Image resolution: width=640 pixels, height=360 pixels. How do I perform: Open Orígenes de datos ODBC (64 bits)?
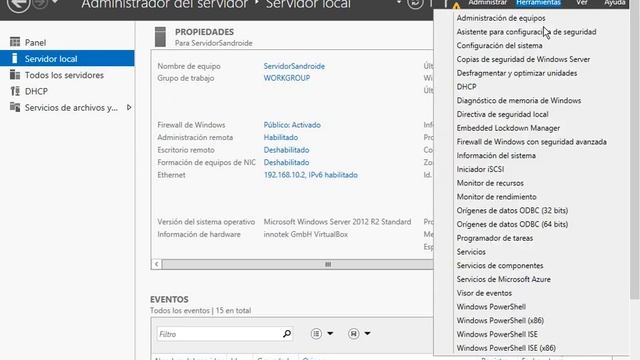pos(512,224)
